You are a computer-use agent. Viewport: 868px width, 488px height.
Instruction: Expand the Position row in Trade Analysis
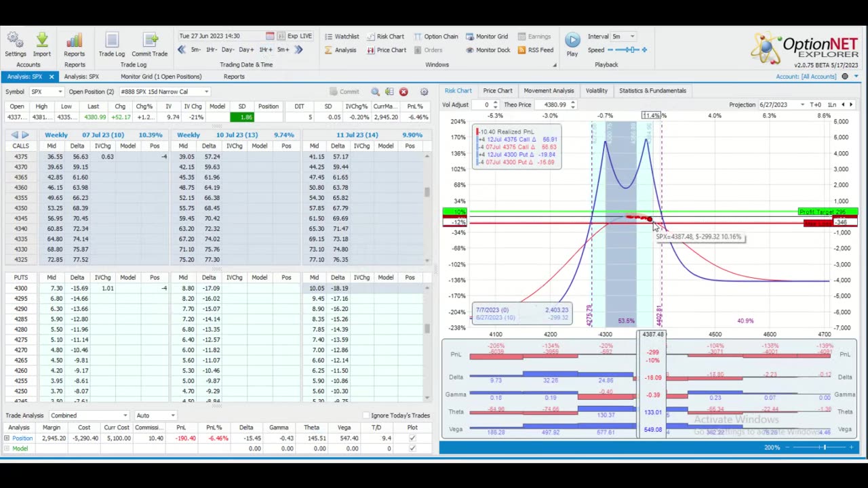pos(7,439)
